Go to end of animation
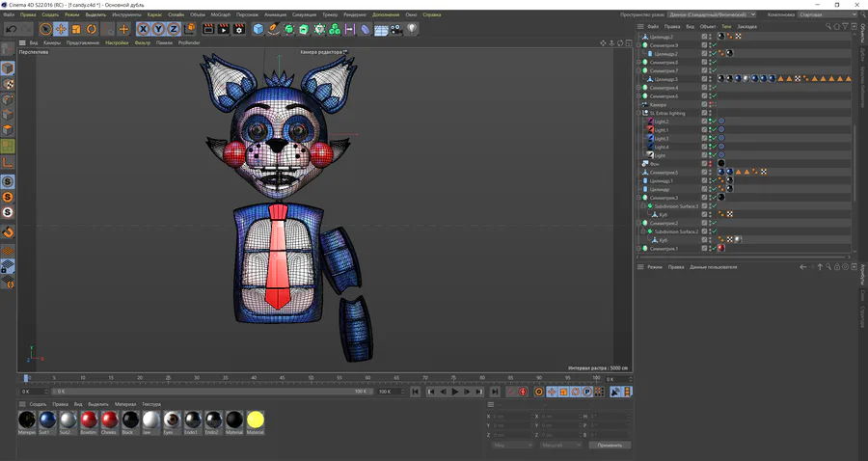Viewport: 868px width, 461px height. click(x=495, y=392)
